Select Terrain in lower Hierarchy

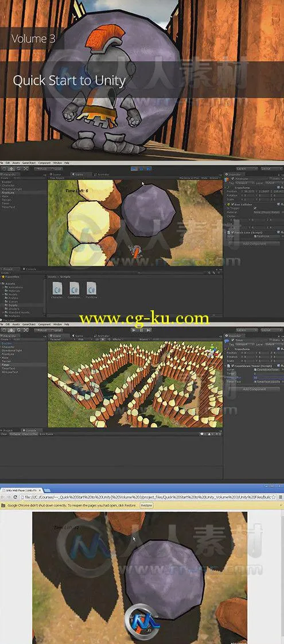[6, 361]
